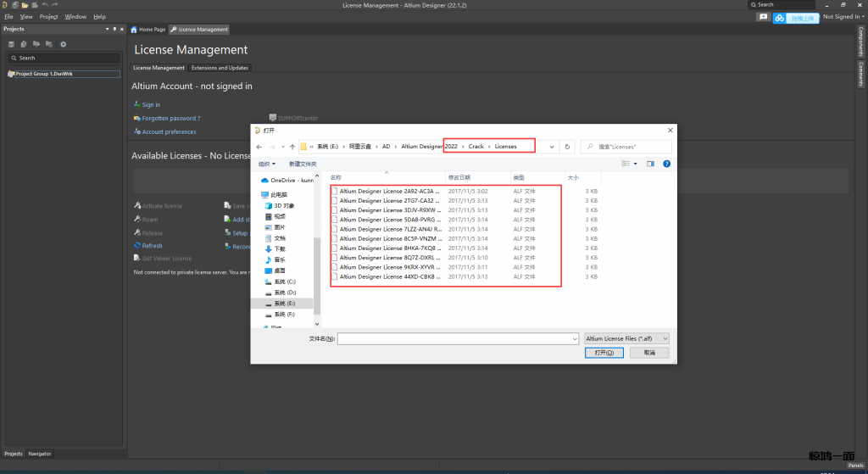The image size is (868, 474).
Task: Expand the address bar history dropdown
Action: 552,147
